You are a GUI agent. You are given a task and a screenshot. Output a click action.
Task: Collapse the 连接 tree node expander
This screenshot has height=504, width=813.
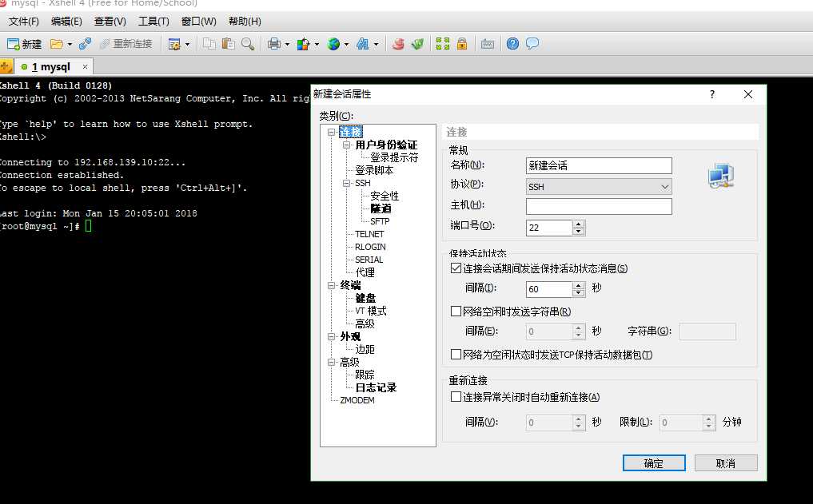click(x=331, y=132)
